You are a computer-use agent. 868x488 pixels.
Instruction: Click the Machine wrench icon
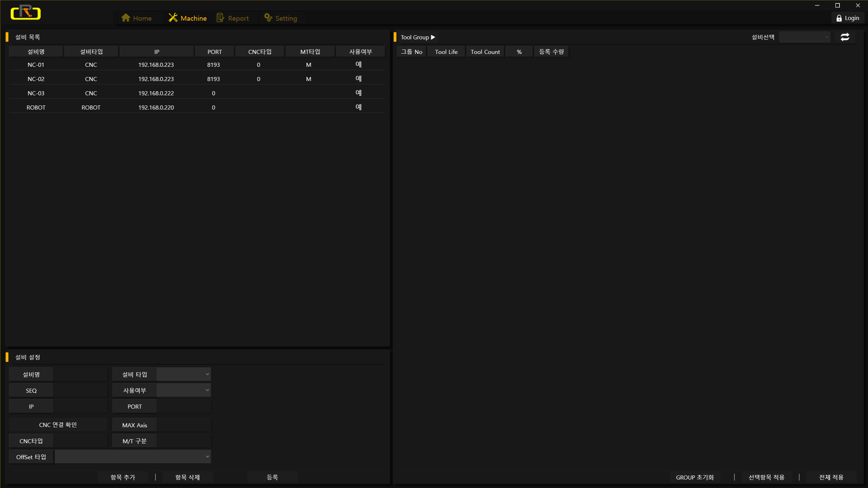point(173,18)
